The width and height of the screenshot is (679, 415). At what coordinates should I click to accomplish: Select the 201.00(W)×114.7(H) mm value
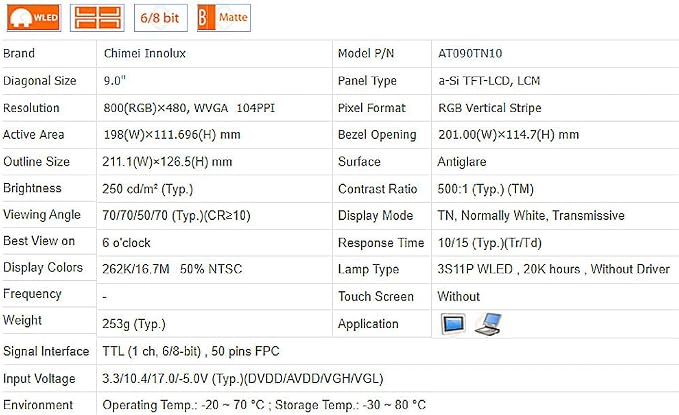[x=508, y=135]
